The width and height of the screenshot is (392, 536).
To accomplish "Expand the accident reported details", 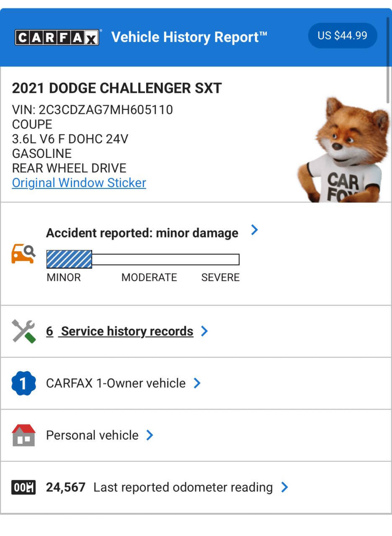I will point(255,230).
